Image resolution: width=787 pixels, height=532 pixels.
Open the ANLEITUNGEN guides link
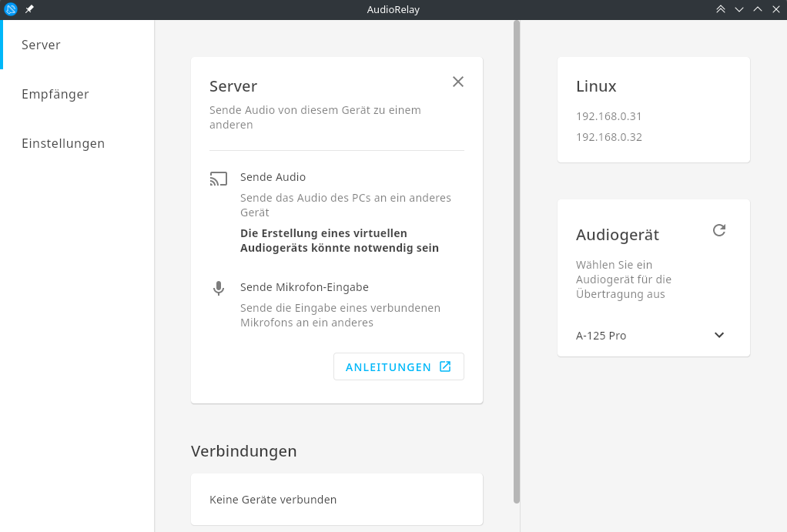point(399,366)
